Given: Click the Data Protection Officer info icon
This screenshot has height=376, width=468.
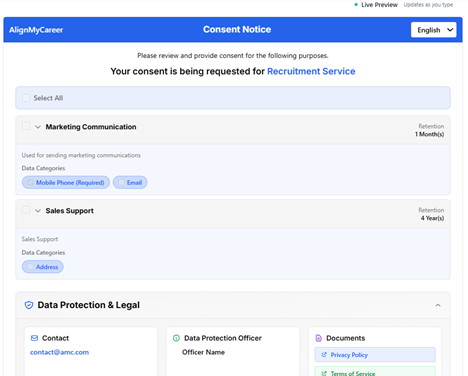Looking at the screenshot, I should point(176,338).
